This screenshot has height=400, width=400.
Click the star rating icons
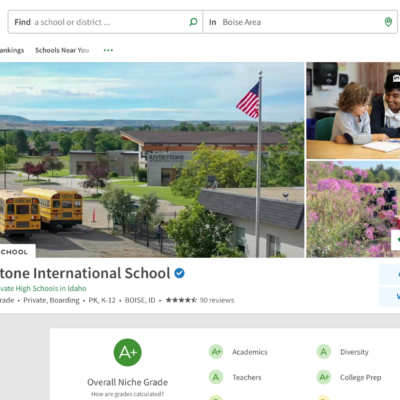click(181, 300)
